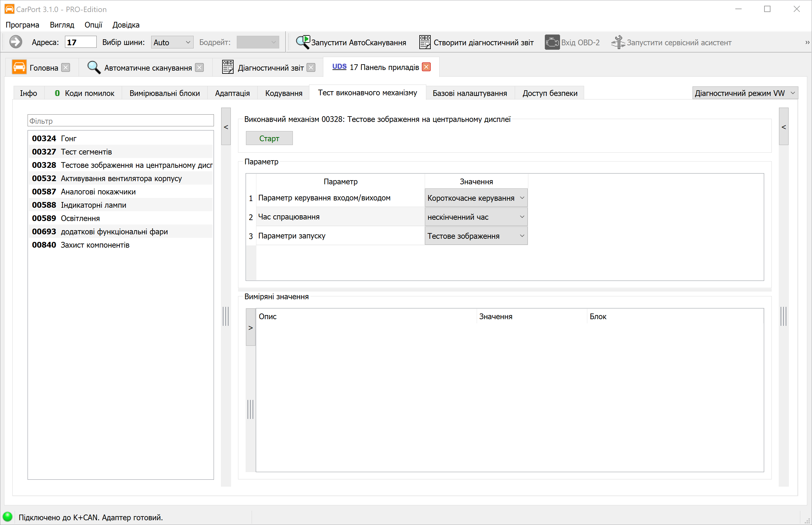Open the Час спрацювання value dropdown

pos(476,217)
